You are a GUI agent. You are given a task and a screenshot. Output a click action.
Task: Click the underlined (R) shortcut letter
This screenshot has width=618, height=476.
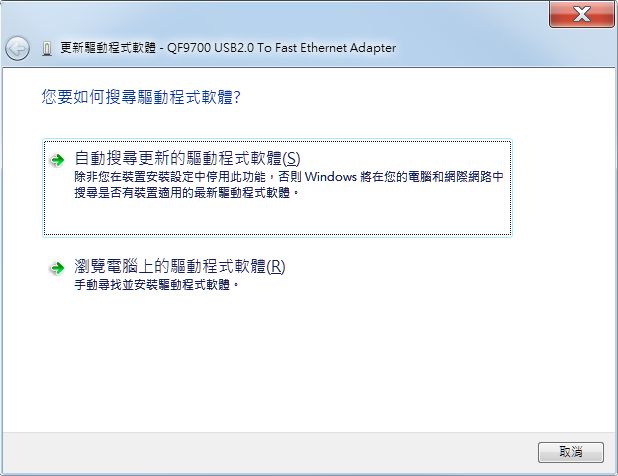coord(276,267)
